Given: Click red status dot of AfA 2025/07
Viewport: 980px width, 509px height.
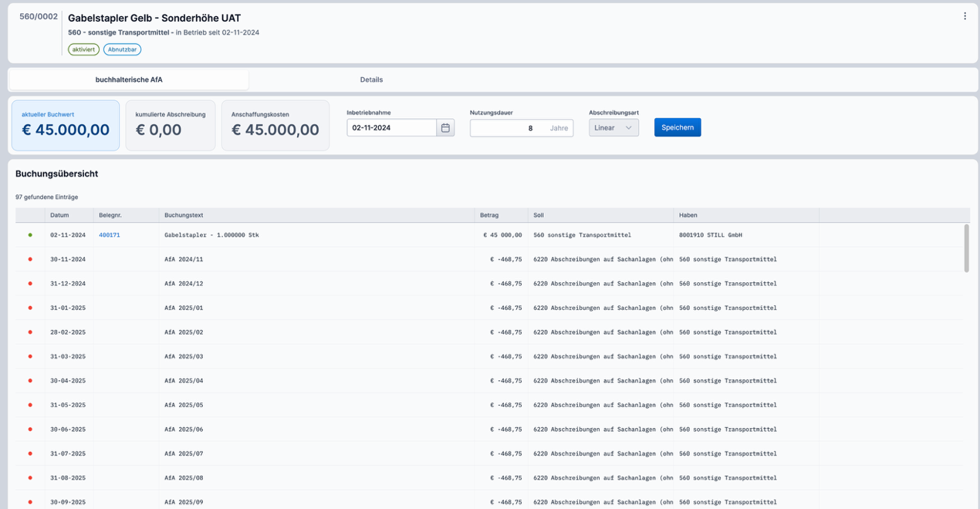Looking at the screenshot, I should tap(30, 453).
